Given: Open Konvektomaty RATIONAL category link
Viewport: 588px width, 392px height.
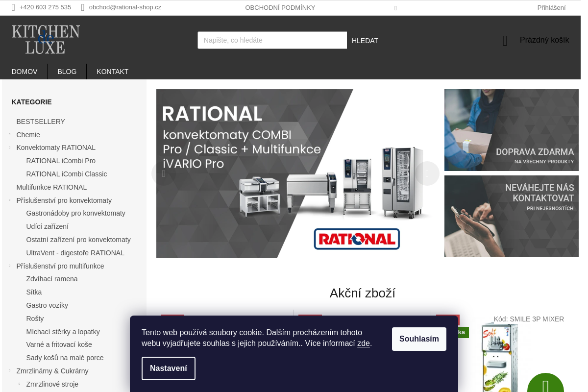Looking at the screenshot, I should click(56, 147).
